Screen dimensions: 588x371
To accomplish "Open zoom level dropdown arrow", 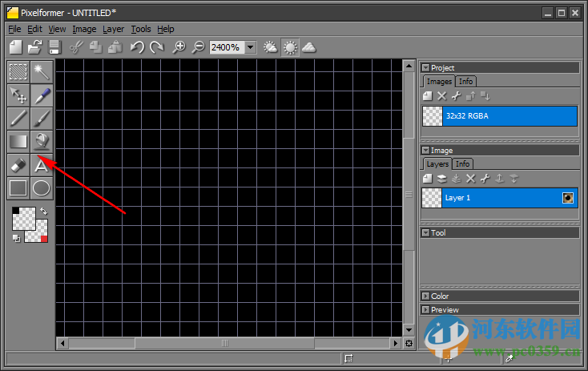I will [x=250, y=47].
